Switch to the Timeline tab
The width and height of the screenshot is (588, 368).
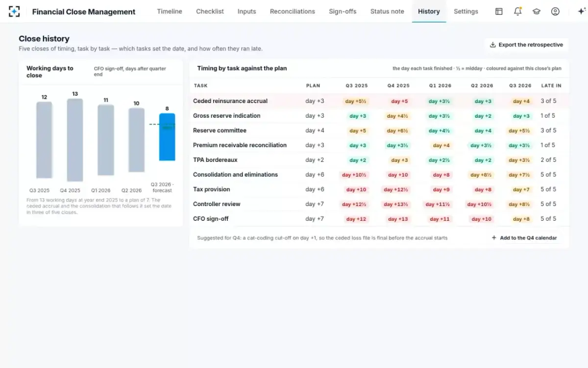pyautogui.click(x=170, y=11)
